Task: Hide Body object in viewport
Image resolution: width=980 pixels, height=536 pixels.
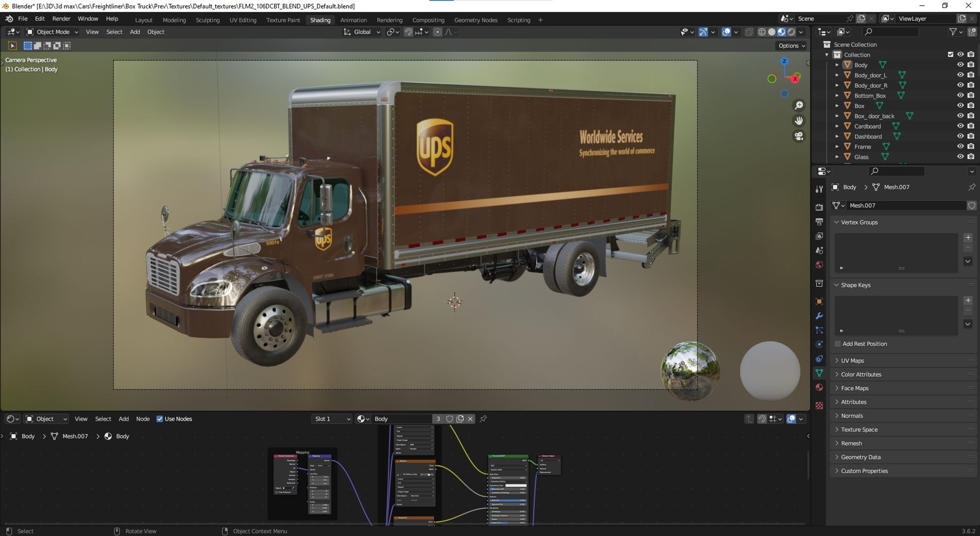Action: click(960, 65)
